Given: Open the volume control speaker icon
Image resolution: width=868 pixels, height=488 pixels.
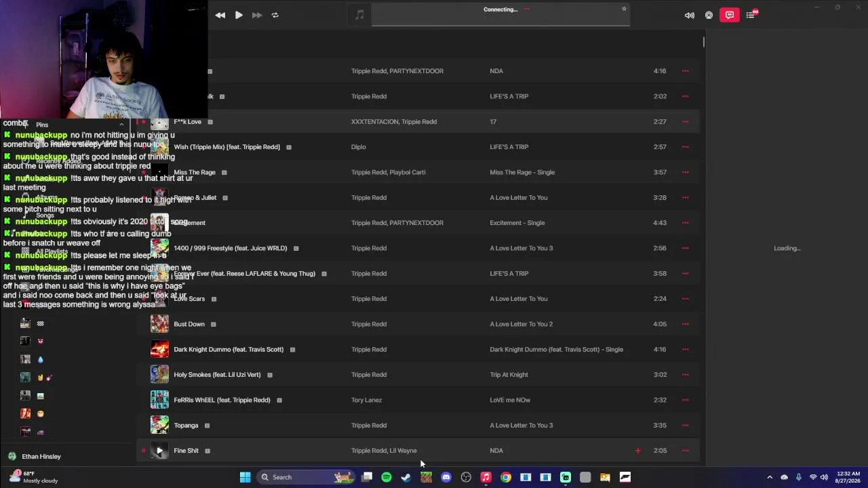Looking at the screenshot, I should pos(690,15).
